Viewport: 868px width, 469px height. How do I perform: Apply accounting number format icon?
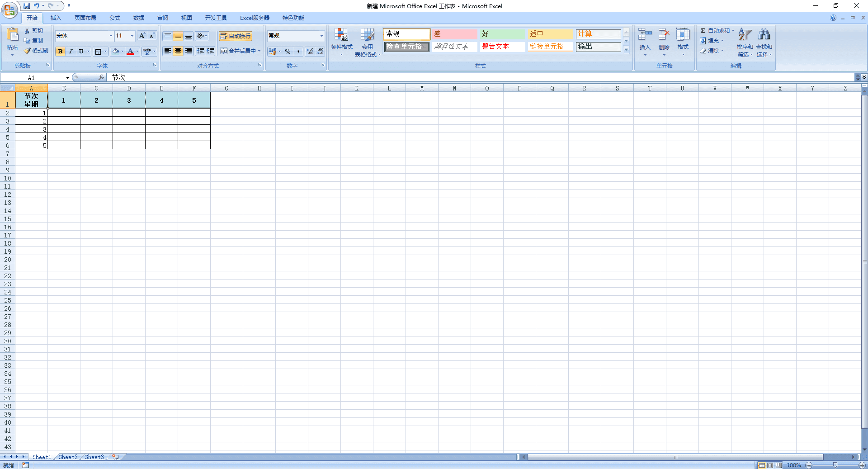point(273,52)
